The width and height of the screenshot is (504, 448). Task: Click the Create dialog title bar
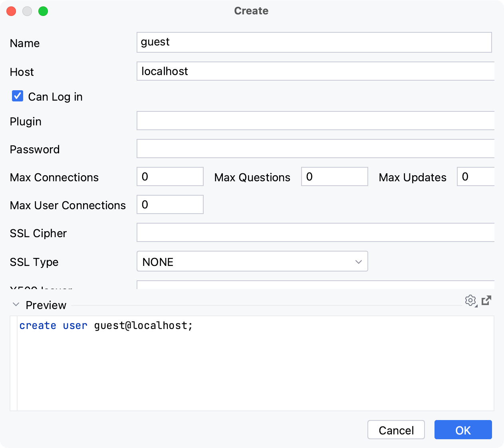[251, 11]
